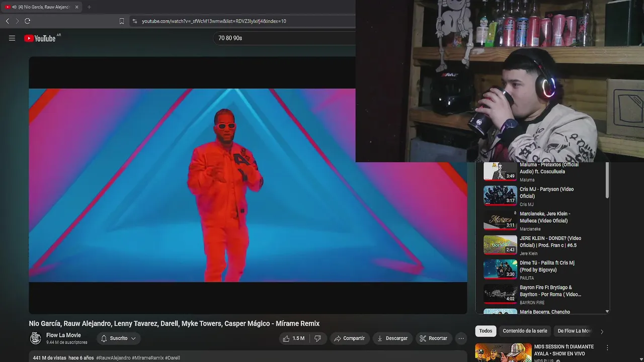
Task: Bookmark this page icon in address bar
Action: (x=122, y=21)
